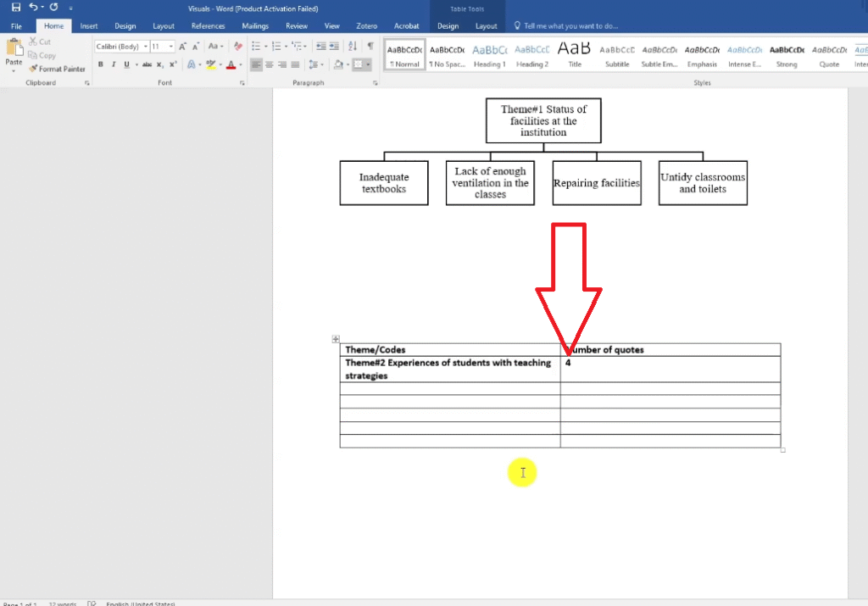
Task: Click the Sort paragraph icon
Action: pos(353,46)
